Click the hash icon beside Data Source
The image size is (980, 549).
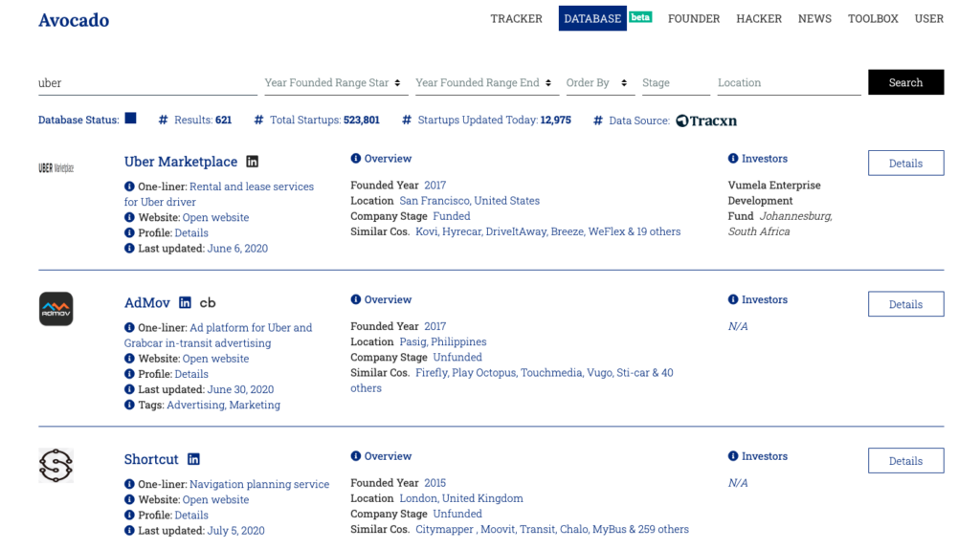tap(597, 121)
